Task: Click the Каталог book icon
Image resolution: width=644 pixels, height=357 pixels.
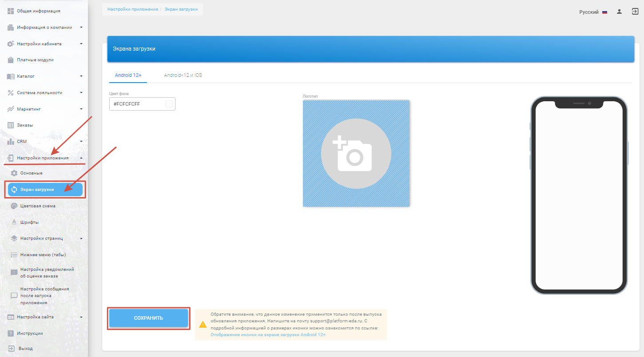Action: coord(11,76)
